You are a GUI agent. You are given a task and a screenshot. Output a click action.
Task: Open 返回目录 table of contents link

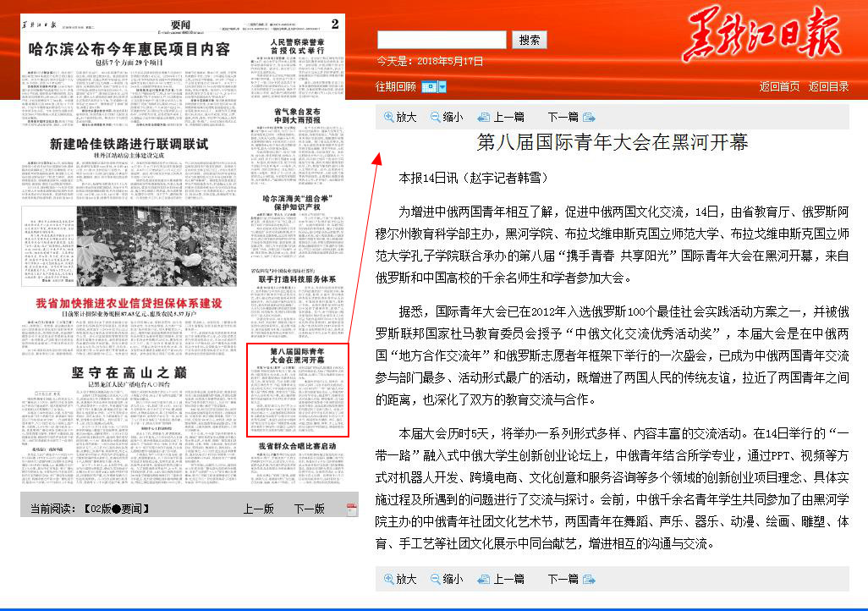[828, 86]
